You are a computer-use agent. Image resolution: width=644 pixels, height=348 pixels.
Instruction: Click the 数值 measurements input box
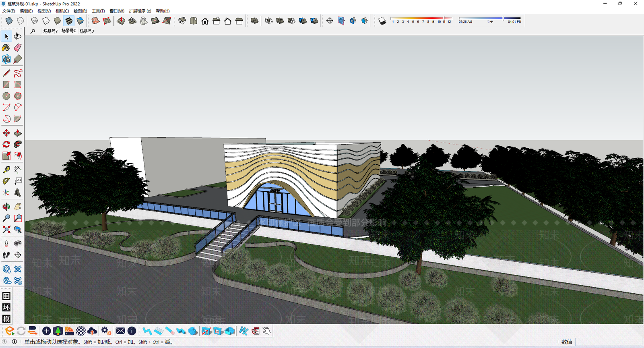pos(609,342)
